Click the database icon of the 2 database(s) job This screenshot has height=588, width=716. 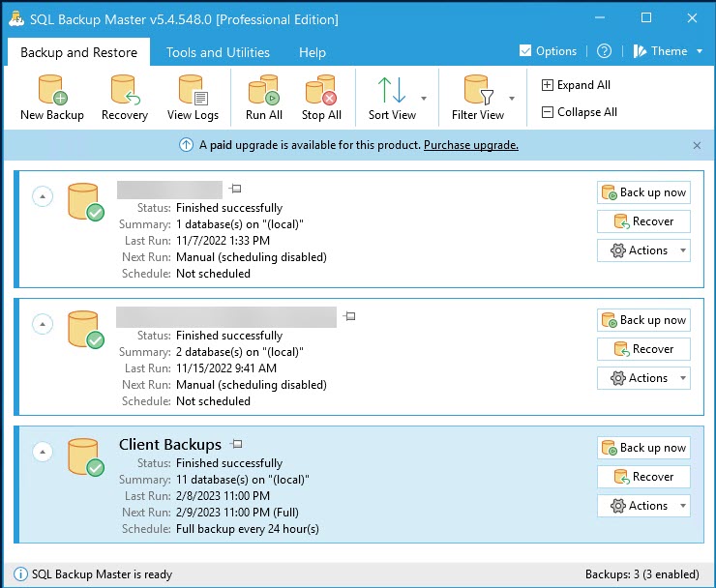(x=86, y=330)
